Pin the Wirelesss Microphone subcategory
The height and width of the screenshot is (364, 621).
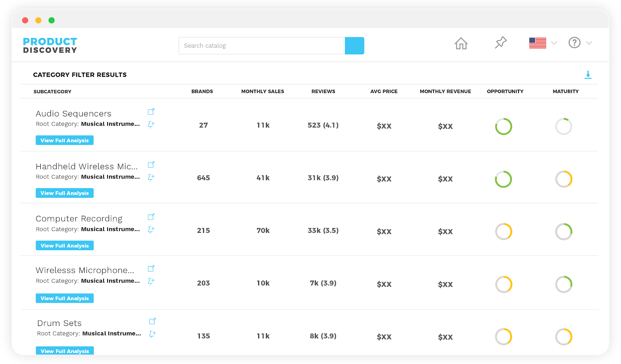[151, 281]
